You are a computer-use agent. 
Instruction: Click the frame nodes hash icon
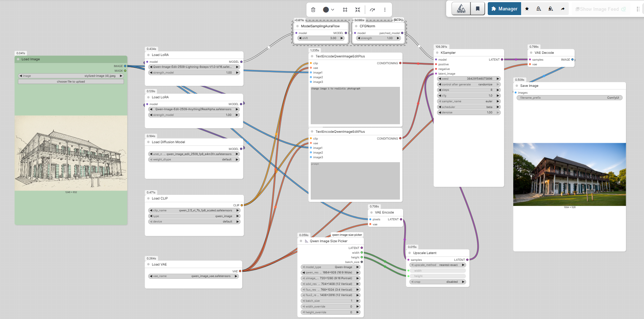point(345,10)
